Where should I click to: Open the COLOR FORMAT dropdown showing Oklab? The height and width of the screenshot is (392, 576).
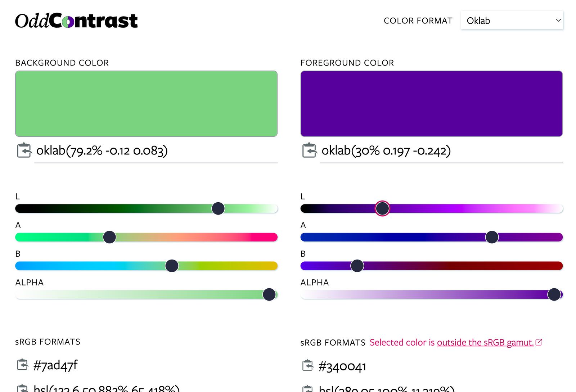point(511,20)
